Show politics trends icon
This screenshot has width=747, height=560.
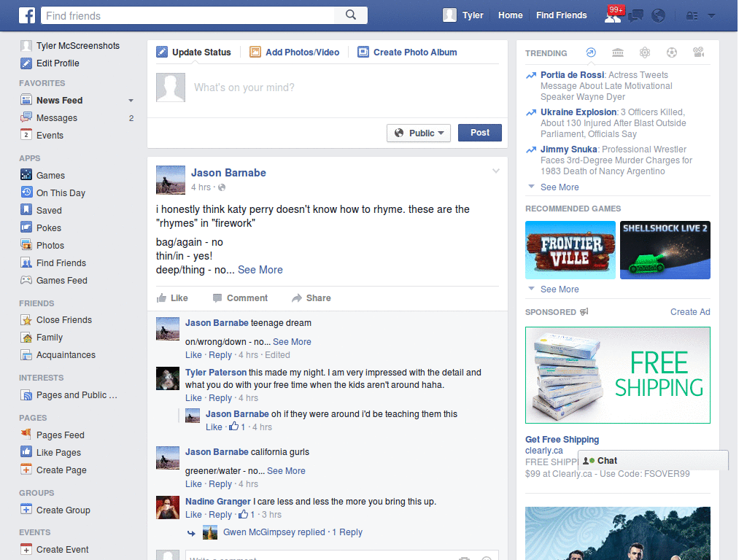point(617,52)
